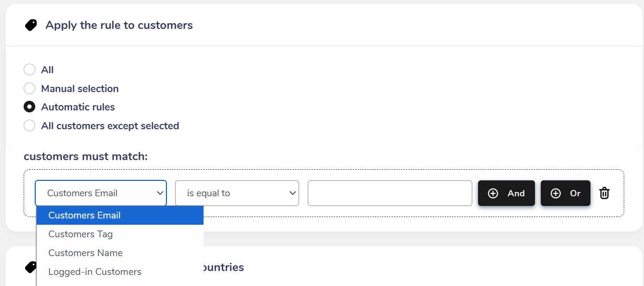Delete the rule row with the trash icon
644x286 pixels.
[x=604, y=193]
